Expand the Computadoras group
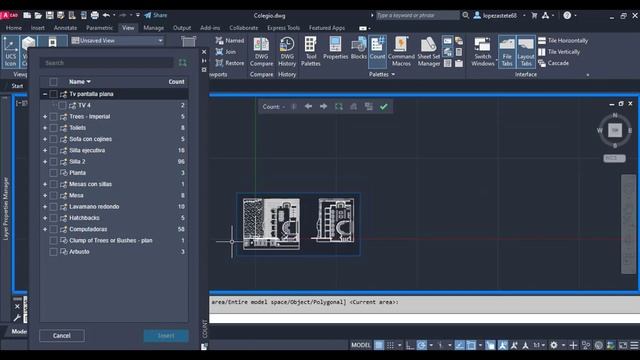The width and height of the screenshot is (640, 360). coord(45,229)
